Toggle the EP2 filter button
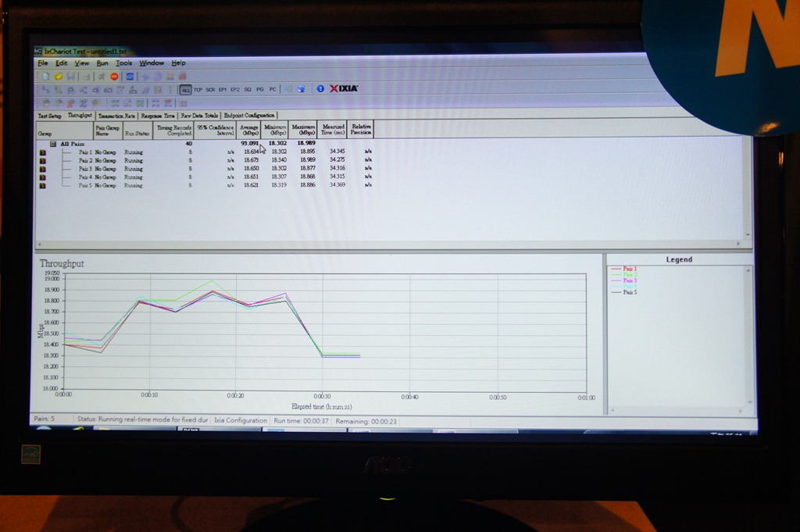Screen dimensions: 800x532 [x=234, y=90]
